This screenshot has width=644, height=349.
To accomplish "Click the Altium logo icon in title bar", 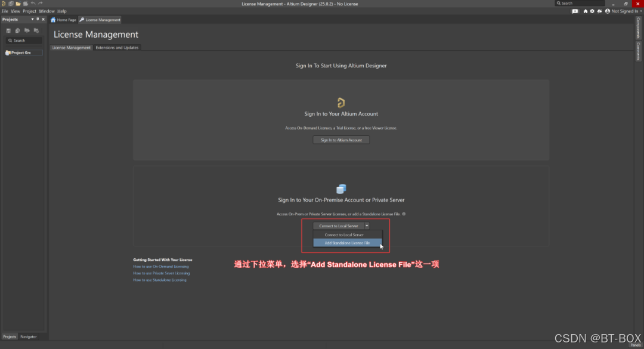I will tap(4, 4).
